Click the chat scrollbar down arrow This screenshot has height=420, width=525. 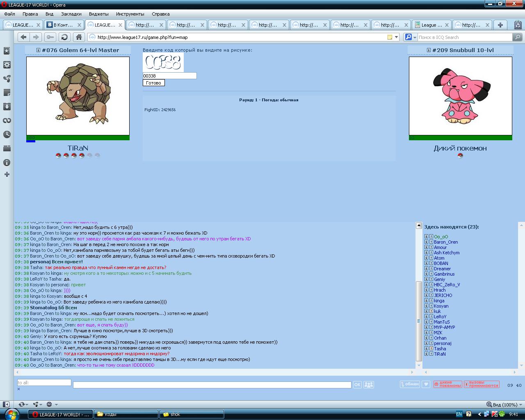[419, 365]
